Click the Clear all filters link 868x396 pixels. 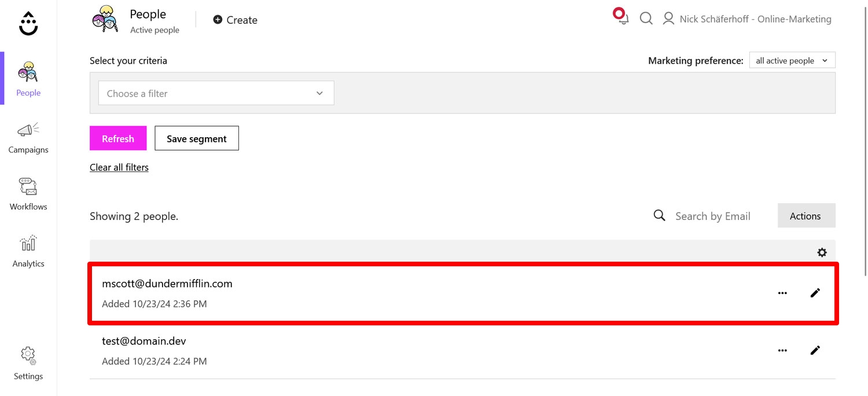pyautogui.click(x=119, y=167)
